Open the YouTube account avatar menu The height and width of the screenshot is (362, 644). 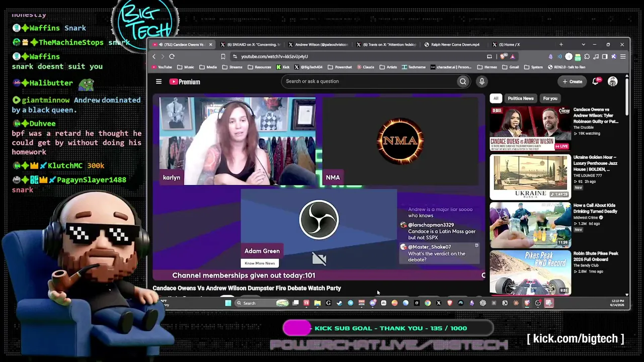point(612,81)
